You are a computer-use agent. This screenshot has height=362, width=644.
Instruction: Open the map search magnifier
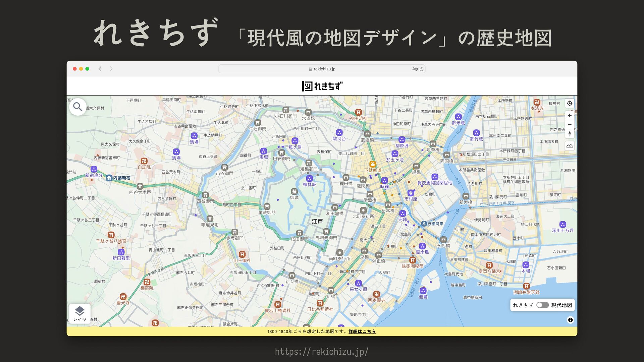pyautogui.click(x=77, y=107)
